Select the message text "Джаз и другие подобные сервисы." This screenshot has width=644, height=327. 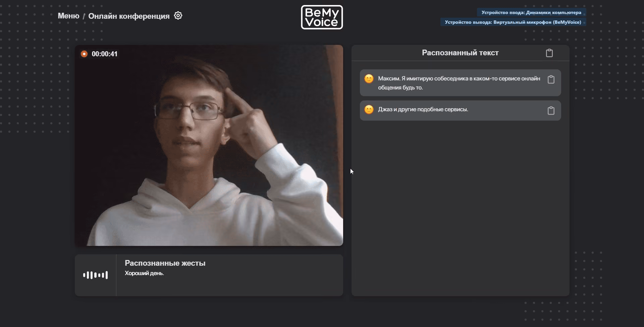(x=423, y=109)
